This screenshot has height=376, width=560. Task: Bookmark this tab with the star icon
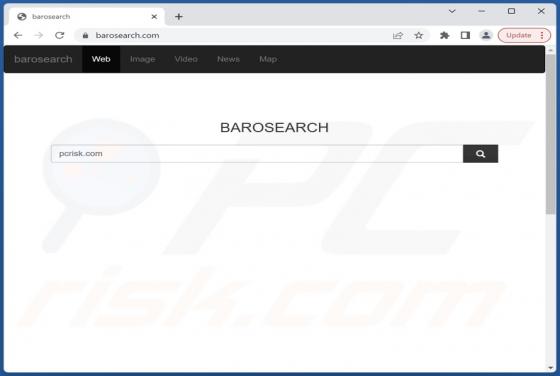pyautogui.click(x=419, y=35)
